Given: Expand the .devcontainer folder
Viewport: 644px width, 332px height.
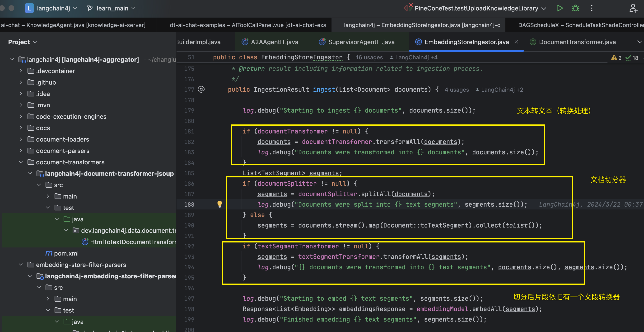Looking at the screenshot, I should click(x=21, y=71).
